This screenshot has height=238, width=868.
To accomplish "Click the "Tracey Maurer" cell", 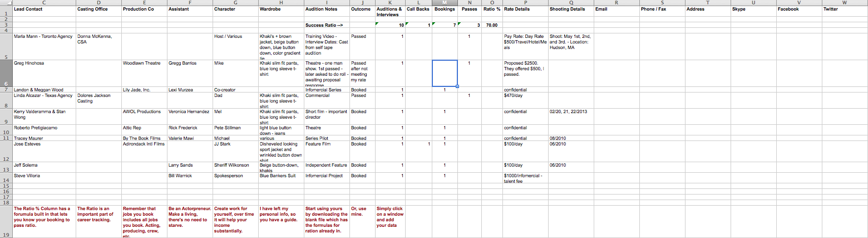I will point(44,138).
